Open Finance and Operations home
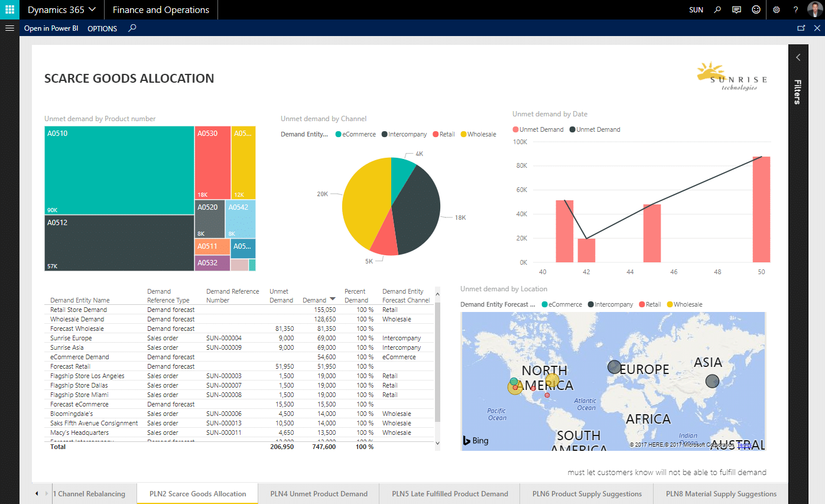Screen dimensions: 825x504 tap(161, 10)
